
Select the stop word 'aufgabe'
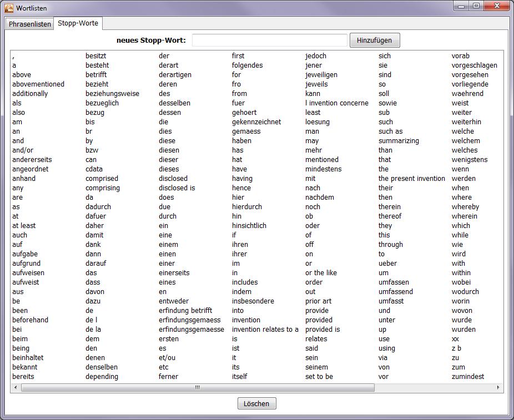point(25,254)
